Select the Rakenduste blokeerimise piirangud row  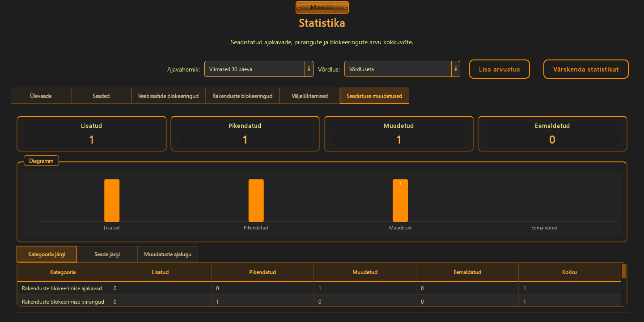(x=319, y=301)
